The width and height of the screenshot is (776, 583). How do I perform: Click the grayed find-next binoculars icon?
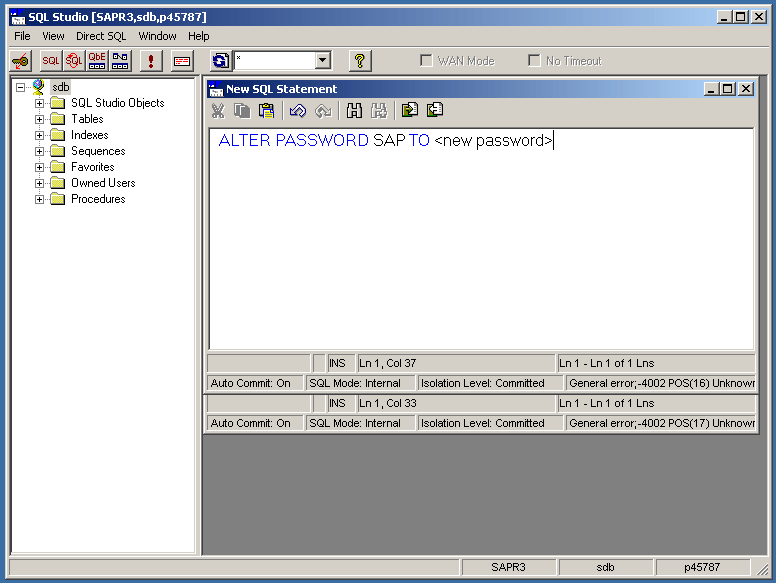[379, 110]
